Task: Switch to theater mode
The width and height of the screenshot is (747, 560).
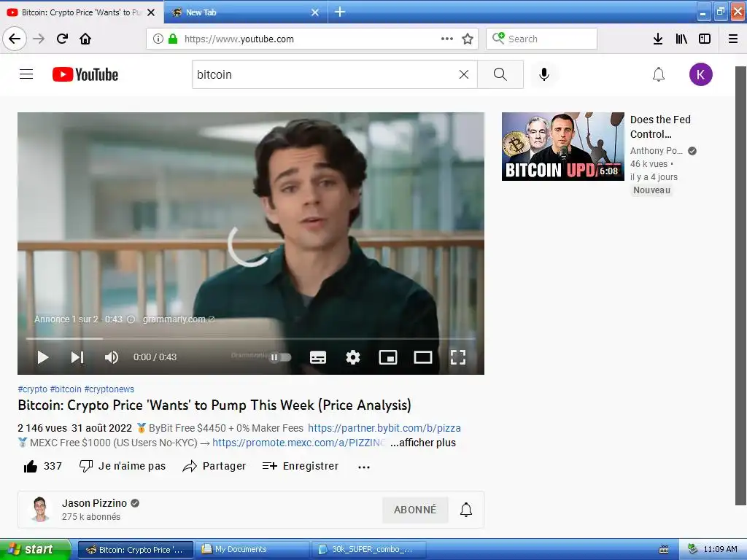Action: (x=422, y=357)
